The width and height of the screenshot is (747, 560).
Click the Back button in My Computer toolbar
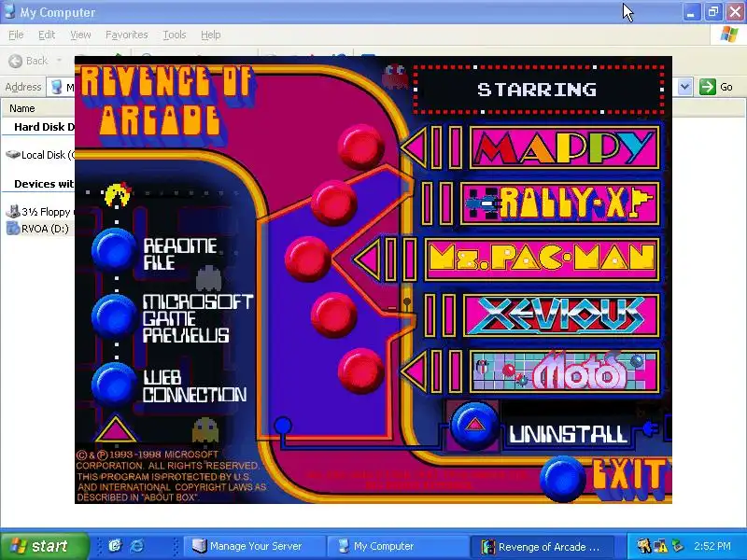click(29, 61)
